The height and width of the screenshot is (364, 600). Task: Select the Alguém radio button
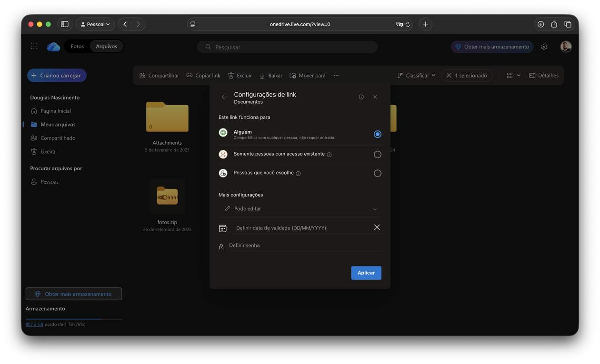pyautogui.click(x=377, y=134)
